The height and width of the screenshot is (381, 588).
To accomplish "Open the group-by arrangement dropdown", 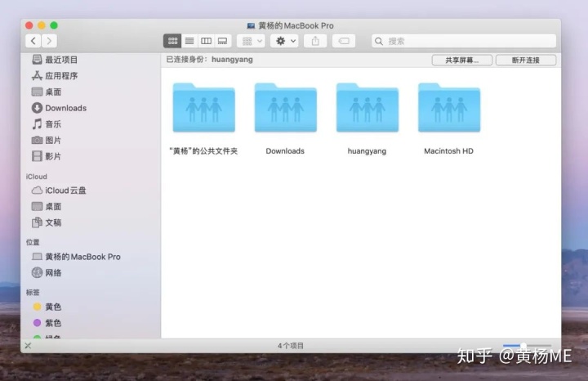I will coord(252,41).
